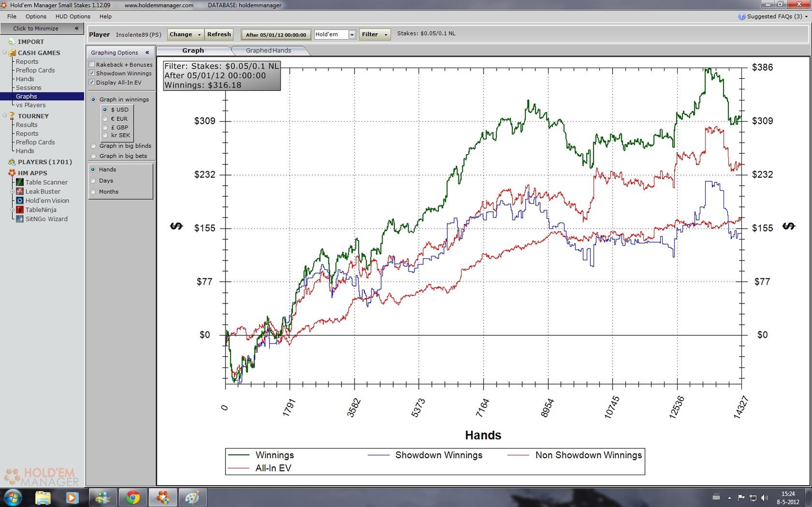Open the Help menu
The height and width of the screenshot is (507, 812).
point(105,16)
